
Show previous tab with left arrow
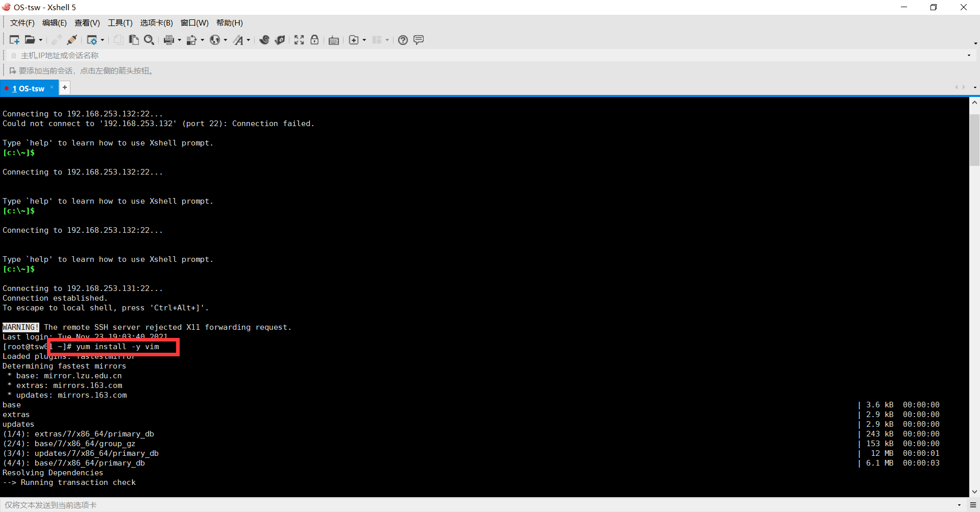point(957,87)
